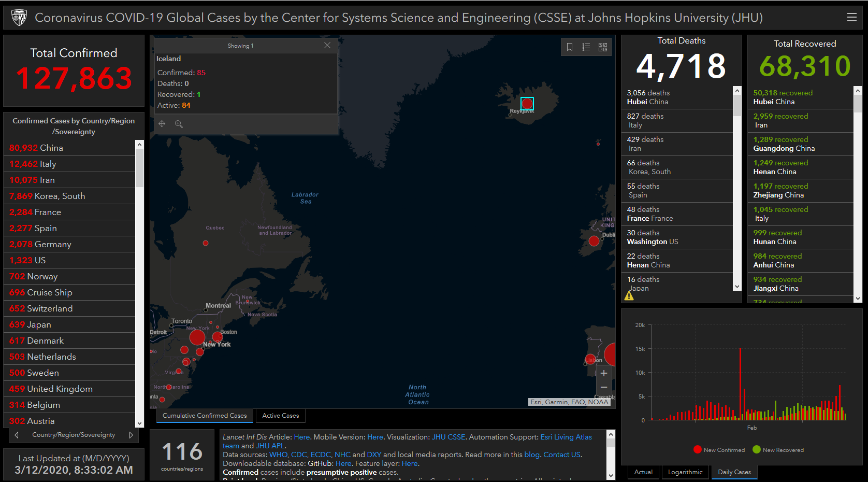Viewport: 868px width, 482px height.
Task: Click the selected Iceland marker on map
Action: coord(527,104)
